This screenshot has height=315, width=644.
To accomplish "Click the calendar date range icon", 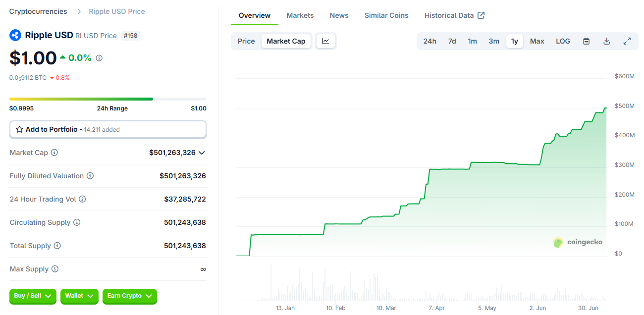I will click(586, 41).
